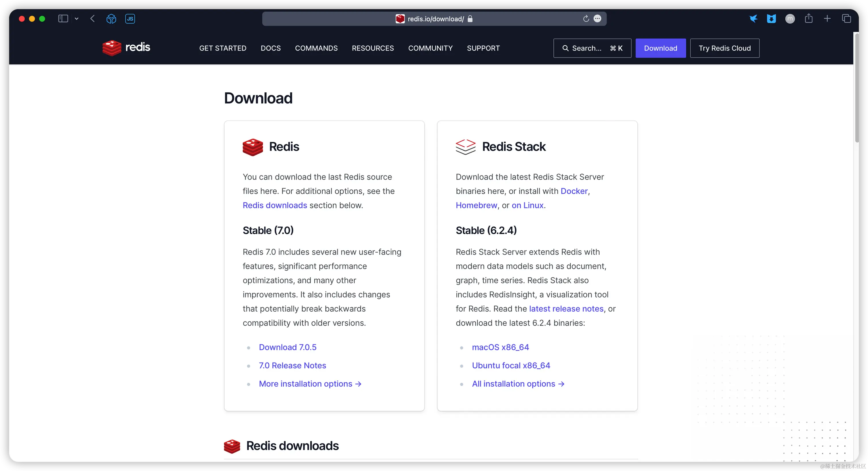Show tab overview icon
This screenshot has height=471, width=868.
point(846,19)
